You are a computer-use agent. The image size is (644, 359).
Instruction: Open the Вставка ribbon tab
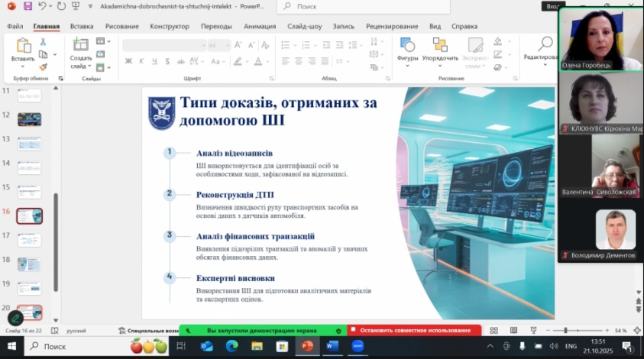click(82, 26)
